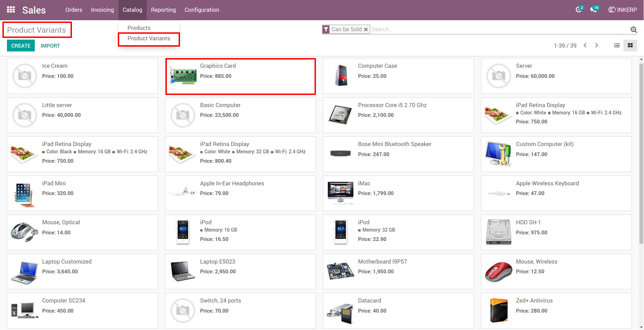Open the Reporting menu
The height and width of the screenshot is (330, 644).
tap(163, 10)
